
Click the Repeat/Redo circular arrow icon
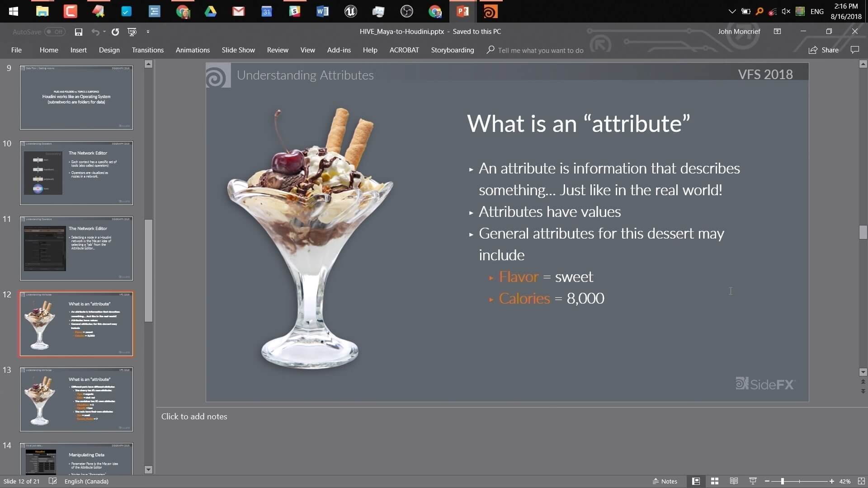(115, 32)
